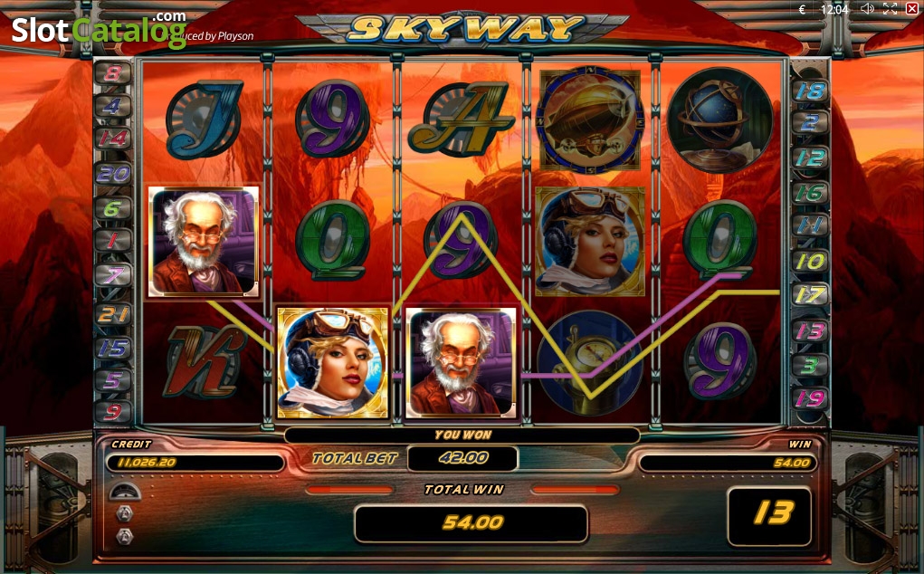Close the game with X button
Image resolution: width=924 pixels, height=574 pixels.
(x=911, y=9)
